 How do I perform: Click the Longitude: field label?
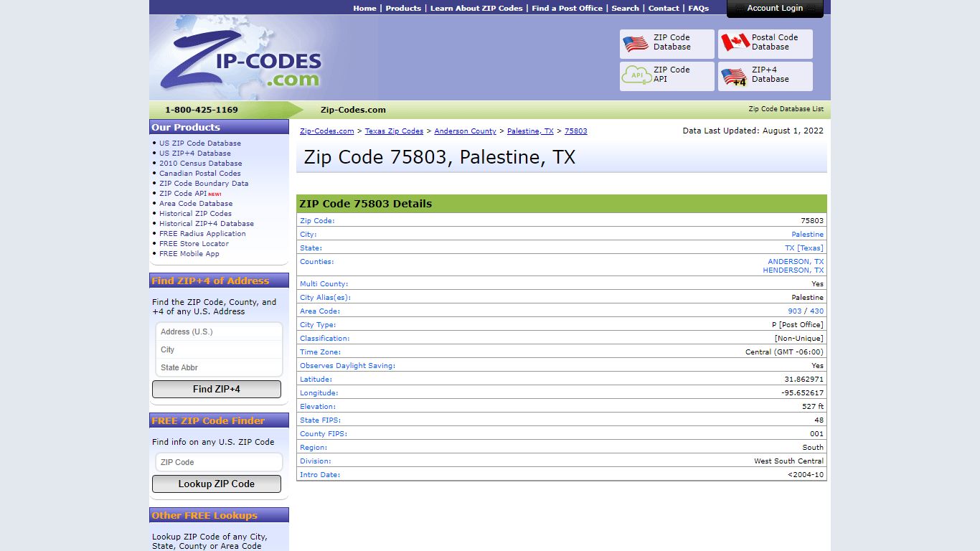click(x=319, y=393)
